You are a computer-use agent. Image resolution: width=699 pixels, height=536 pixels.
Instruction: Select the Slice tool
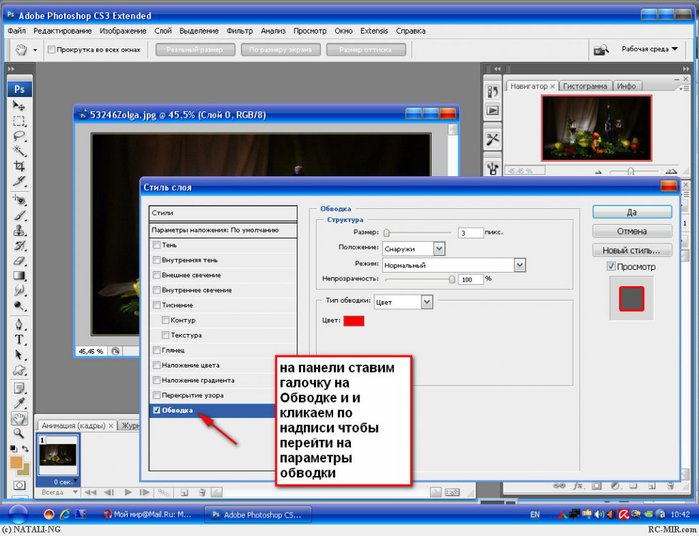(x=19, y=181)
